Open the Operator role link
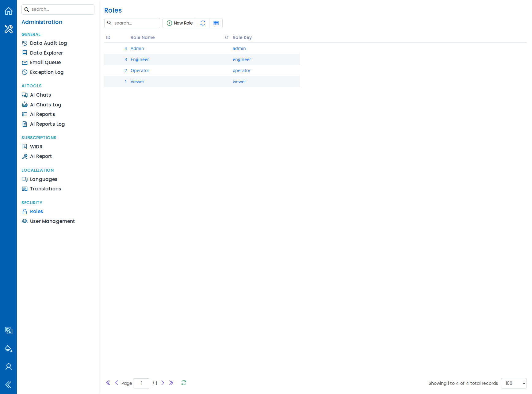532x394 pixels. point(140,71)
